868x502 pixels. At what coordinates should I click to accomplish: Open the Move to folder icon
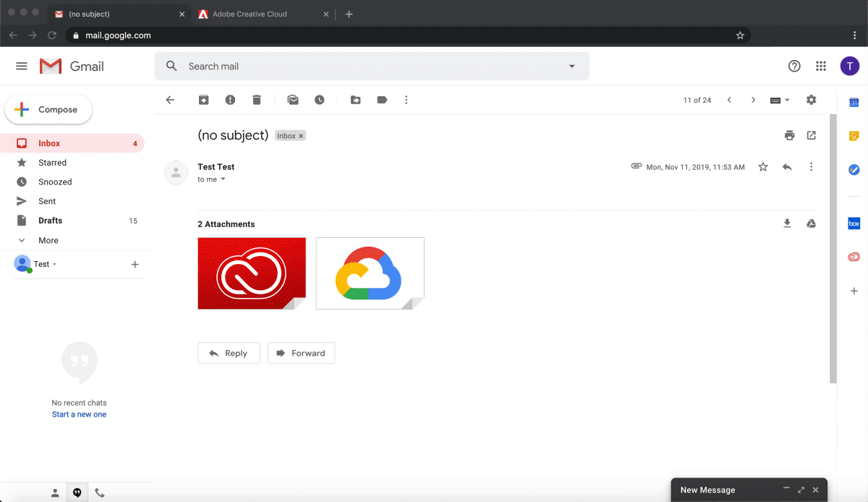click(x=356, y=100)
